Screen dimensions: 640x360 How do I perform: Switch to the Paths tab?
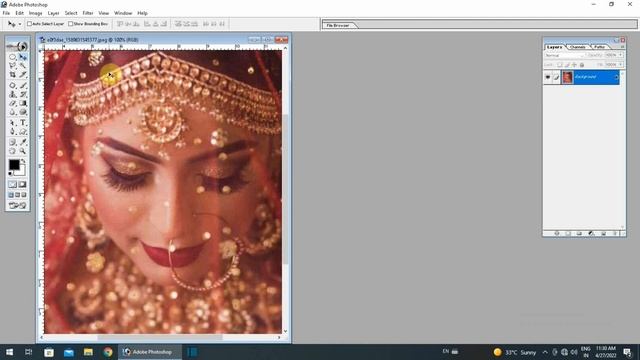tap(599, 47)
